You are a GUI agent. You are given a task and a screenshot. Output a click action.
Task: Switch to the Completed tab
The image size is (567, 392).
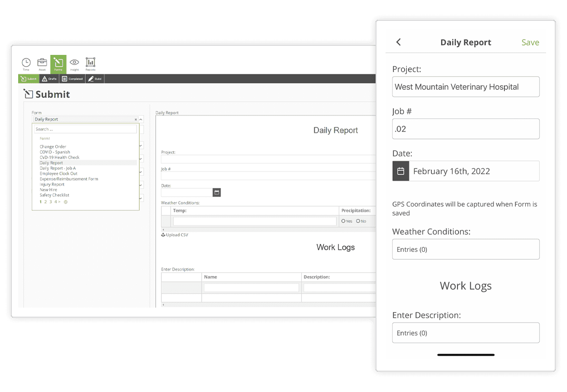click(x=72, y=79)
